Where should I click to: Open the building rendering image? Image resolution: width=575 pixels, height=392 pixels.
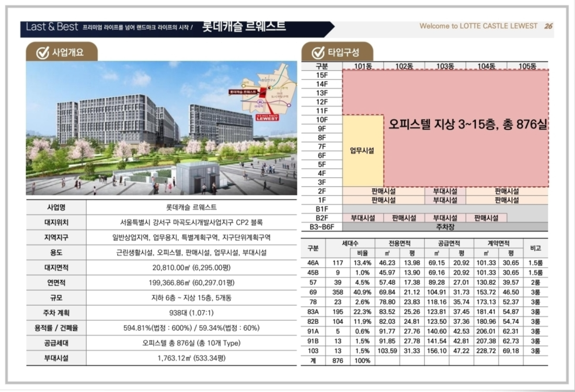(x=162, y=128)
